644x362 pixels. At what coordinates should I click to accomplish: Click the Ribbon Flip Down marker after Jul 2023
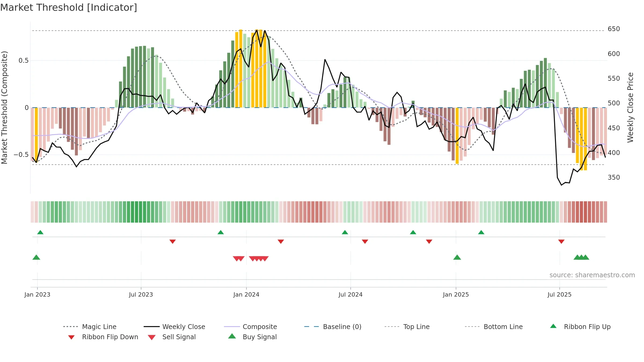click(173, 242)
